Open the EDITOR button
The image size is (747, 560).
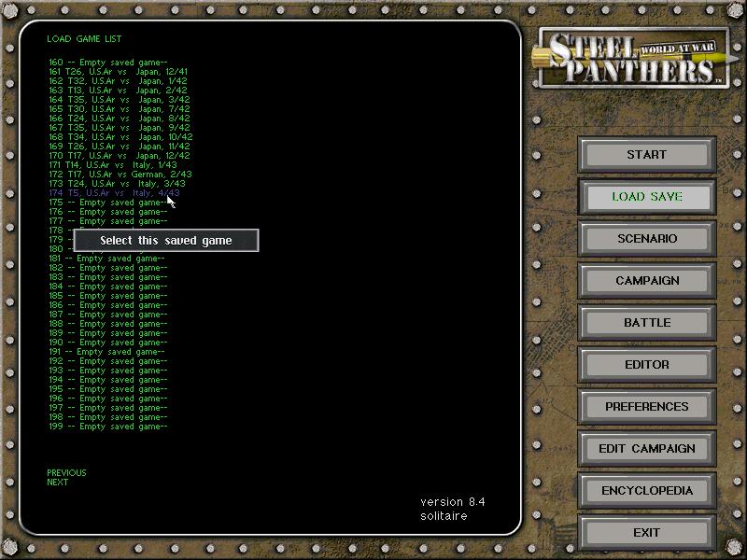pyautogui.click(x=647, y=364)
